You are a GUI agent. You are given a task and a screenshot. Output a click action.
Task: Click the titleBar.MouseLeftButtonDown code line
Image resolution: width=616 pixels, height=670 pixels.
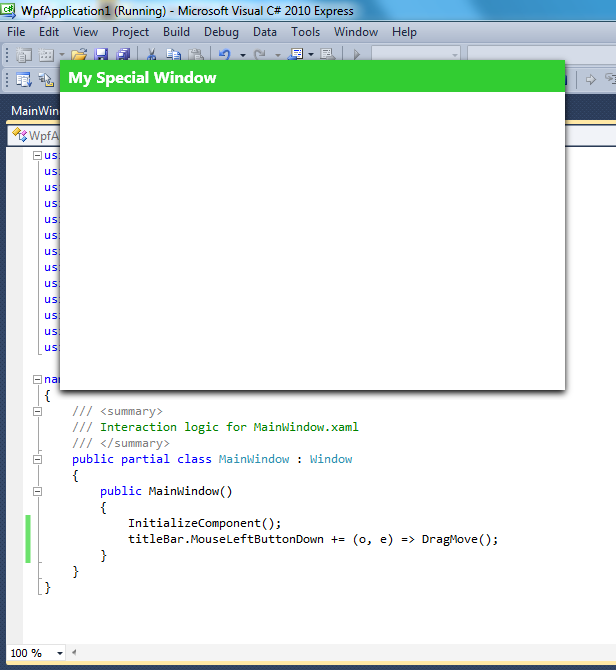(313, 539)
